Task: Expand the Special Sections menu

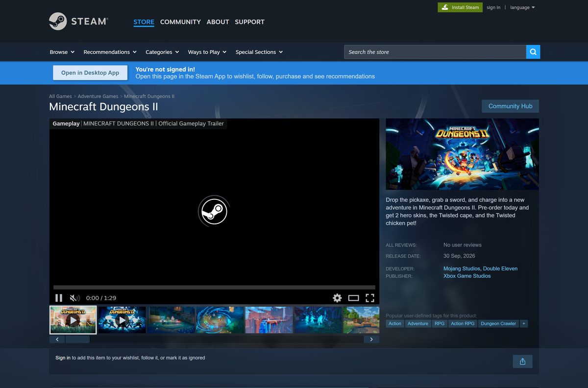Action: pos(259,52)
